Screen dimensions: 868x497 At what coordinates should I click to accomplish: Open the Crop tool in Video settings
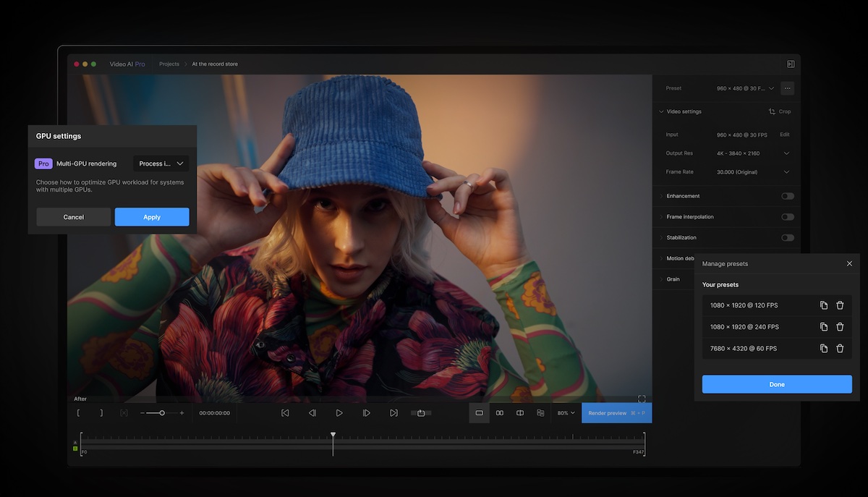click(780, 111)
